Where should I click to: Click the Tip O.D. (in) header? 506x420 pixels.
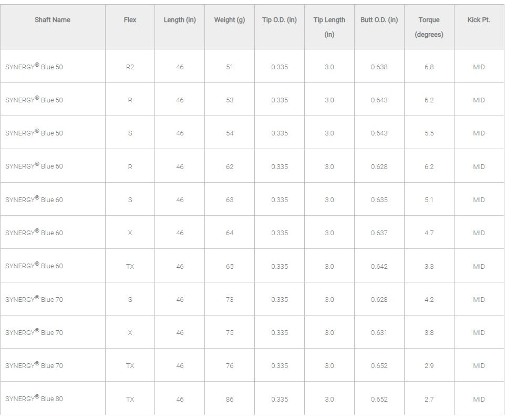coord(280,20)
